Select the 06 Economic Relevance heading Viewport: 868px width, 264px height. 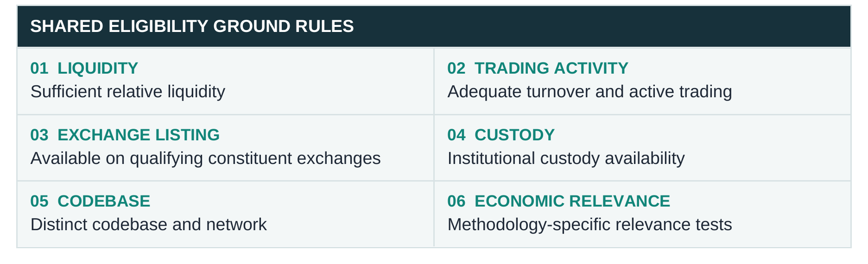pyautogui.click(x=558, y=201)
